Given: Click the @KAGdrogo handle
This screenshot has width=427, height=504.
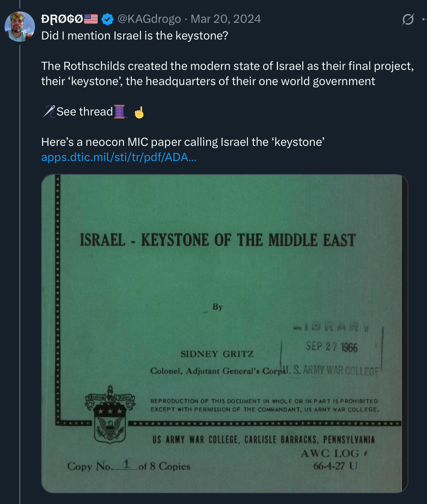Looking at the screenshot, I should click(x=149, y=19).
